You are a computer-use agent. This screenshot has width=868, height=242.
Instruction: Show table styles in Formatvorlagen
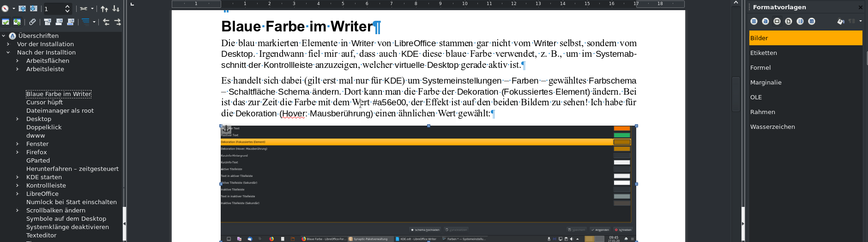click(x=812, y=21)
